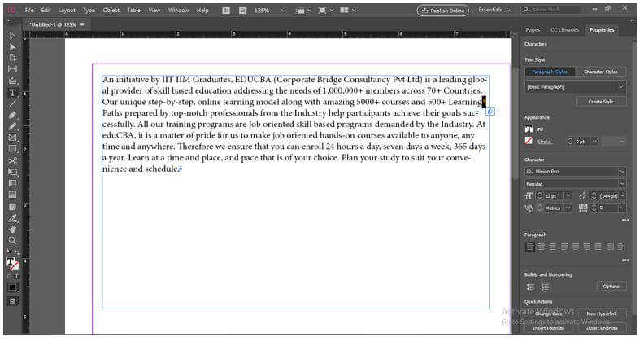The height and width of the screenshot is (342, 644).
Task: Toggle Align Center paragraph alignment
Action: pos(542,247)
